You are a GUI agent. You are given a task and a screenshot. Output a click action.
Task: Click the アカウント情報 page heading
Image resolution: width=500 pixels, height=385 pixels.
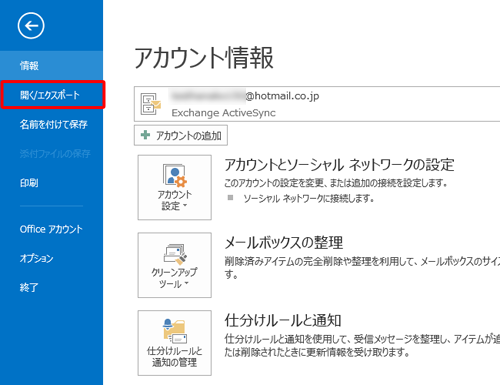[x=204, y=58]
